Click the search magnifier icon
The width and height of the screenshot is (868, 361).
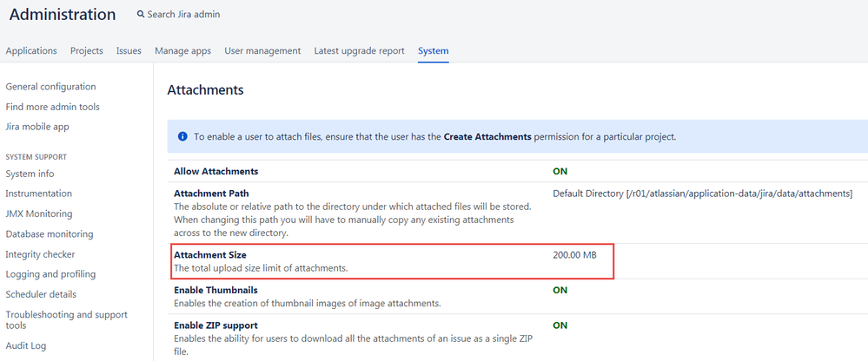point(141,15)
